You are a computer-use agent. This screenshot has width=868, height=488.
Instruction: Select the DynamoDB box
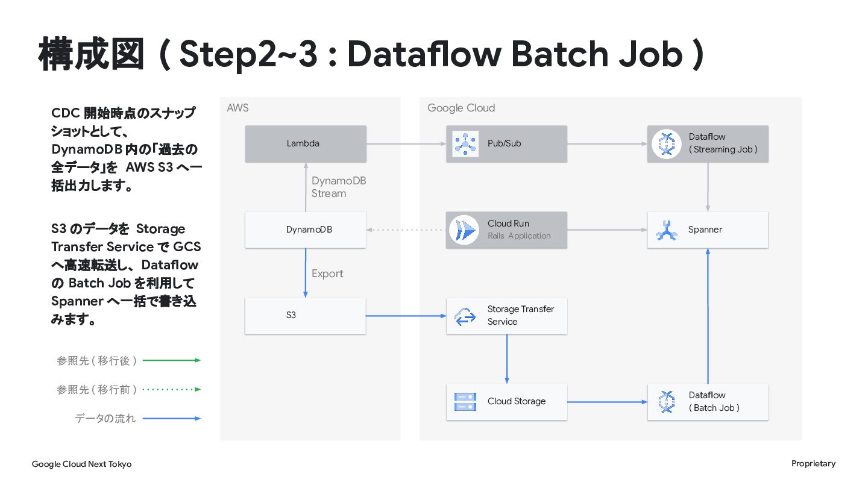tap(306, 230)
